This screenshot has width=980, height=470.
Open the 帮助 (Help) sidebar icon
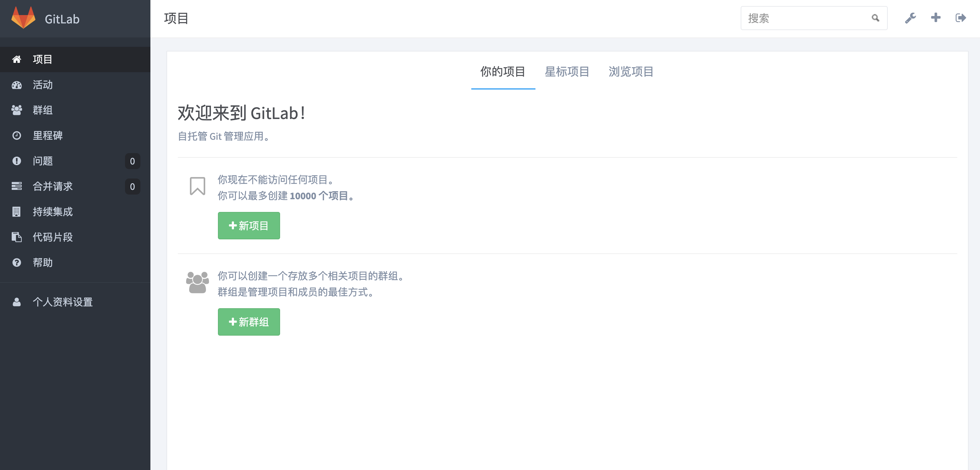pyautogui.click(x=17, y=263)
